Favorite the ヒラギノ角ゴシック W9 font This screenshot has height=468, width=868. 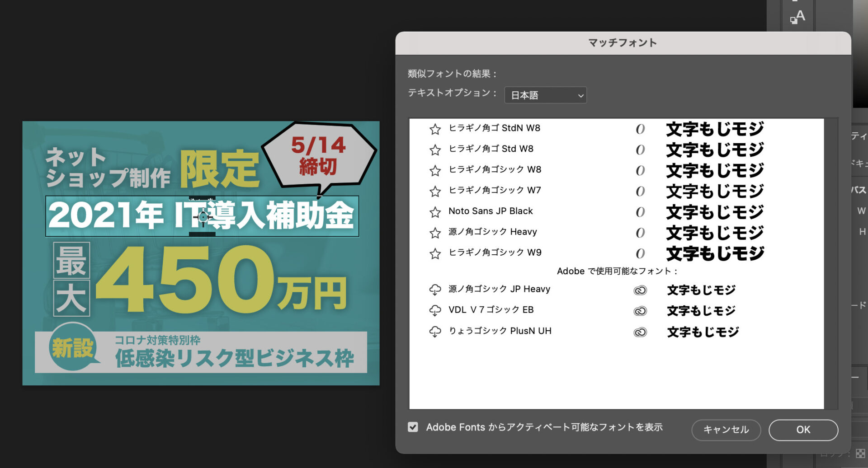(x=435, y=253)
